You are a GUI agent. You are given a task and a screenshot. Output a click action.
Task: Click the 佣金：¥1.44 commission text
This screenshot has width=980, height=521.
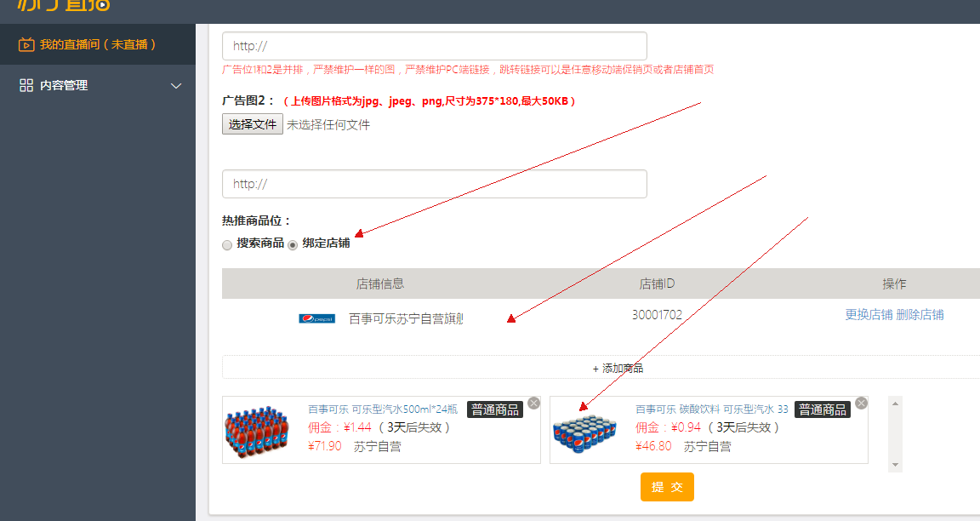339,427
